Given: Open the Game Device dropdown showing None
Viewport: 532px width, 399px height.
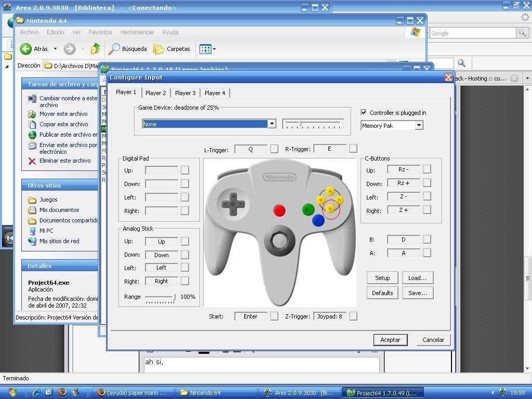Looking at the screenshot, I should coord(272,124).
